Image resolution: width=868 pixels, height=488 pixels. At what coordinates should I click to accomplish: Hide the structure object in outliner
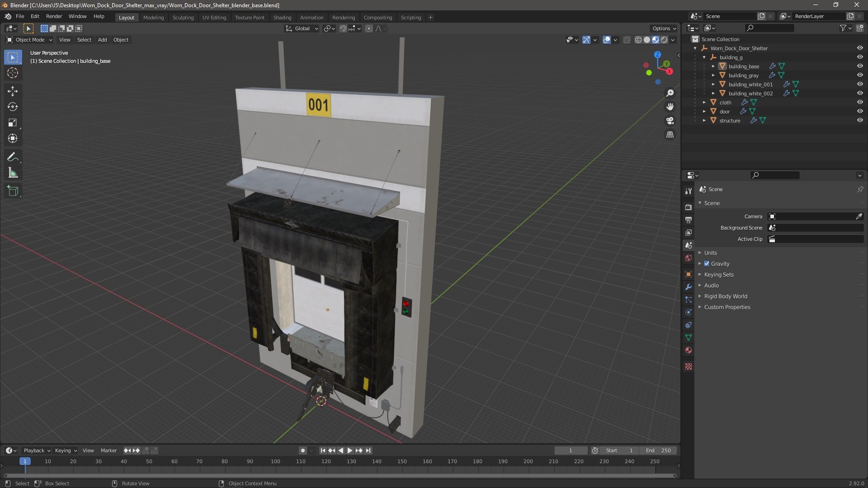coord(860,120)
